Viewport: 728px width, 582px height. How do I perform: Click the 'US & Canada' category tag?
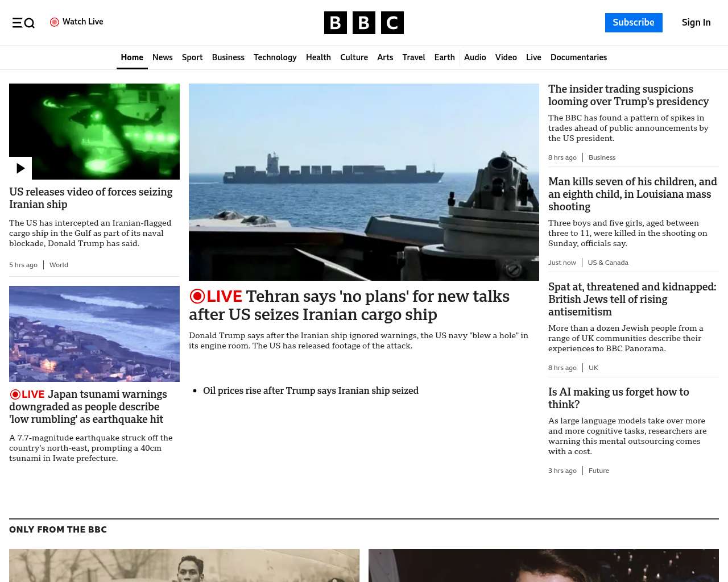(x=607, y=263)
